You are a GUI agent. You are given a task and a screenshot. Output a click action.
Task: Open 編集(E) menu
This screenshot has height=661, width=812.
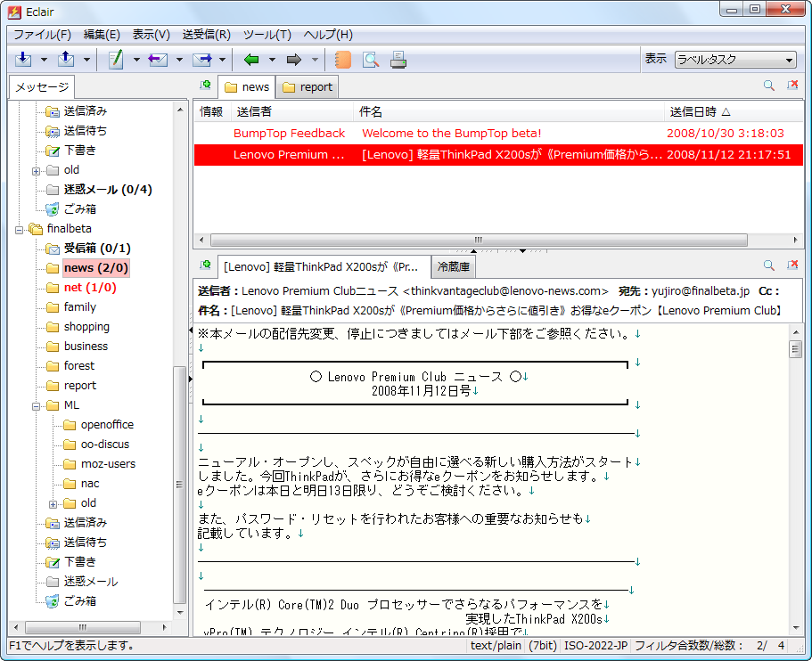[x=102, y=35]
